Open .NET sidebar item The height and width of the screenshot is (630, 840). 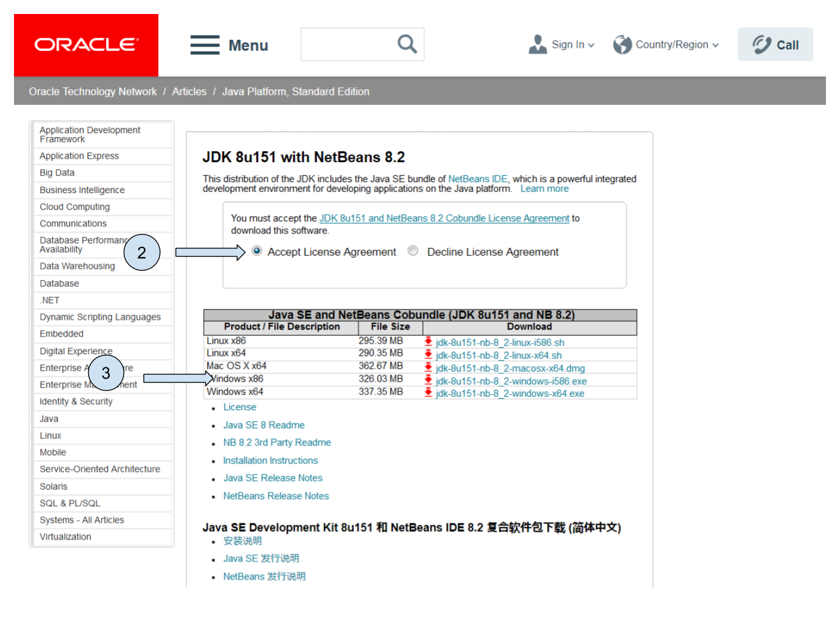pos(103,300)
